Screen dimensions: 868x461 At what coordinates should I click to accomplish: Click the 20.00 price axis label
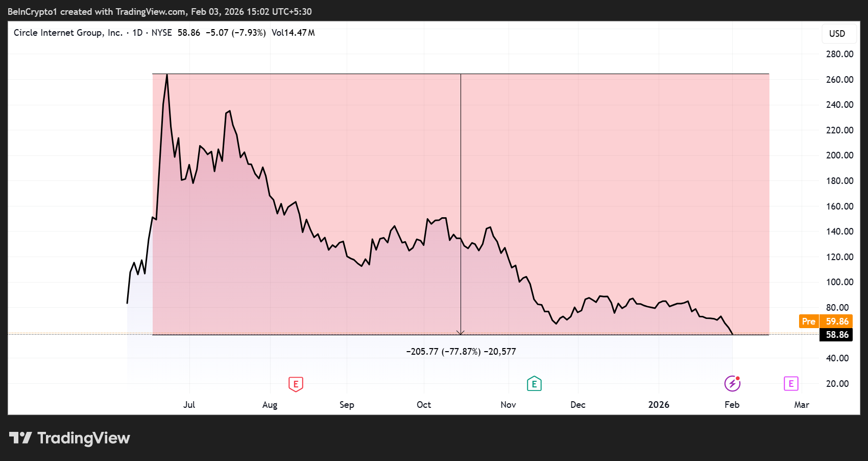pyautogui.click(x=837, y=384)
